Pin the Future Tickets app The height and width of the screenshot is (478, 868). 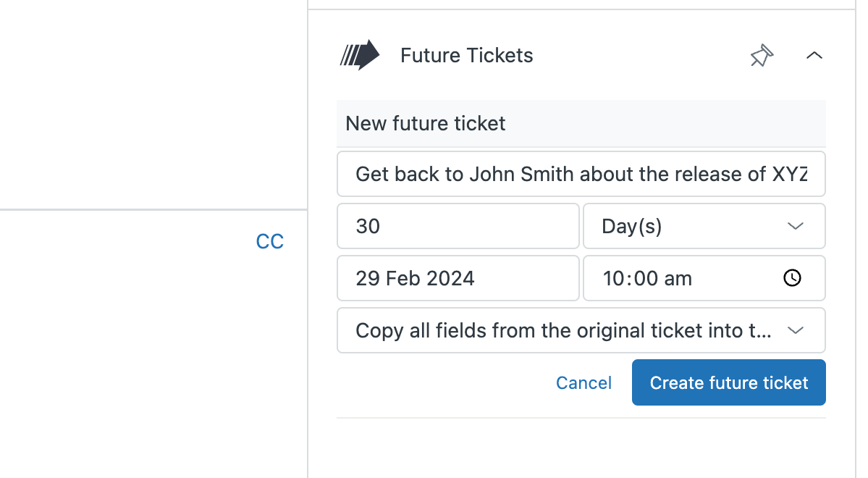(x=762, y=56)
